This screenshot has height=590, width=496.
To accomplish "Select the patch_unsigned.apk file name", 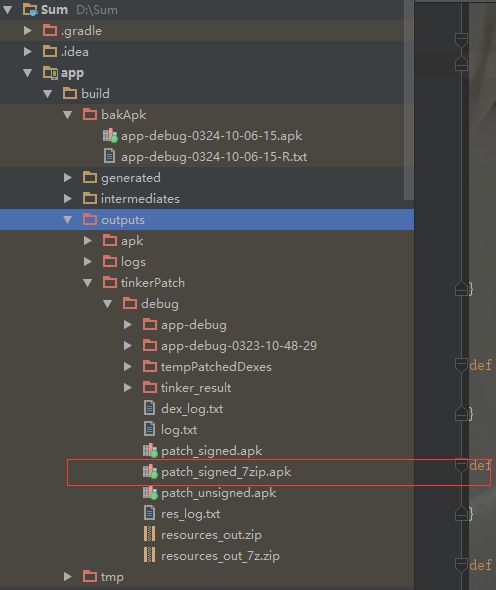I will tap(219, 493).
